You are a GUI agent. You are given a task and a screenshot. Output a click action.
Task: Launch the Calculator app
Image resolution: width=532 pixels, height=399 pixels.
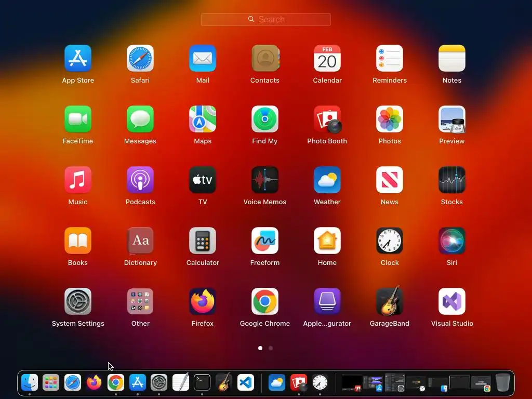click(x=203, y=240)
